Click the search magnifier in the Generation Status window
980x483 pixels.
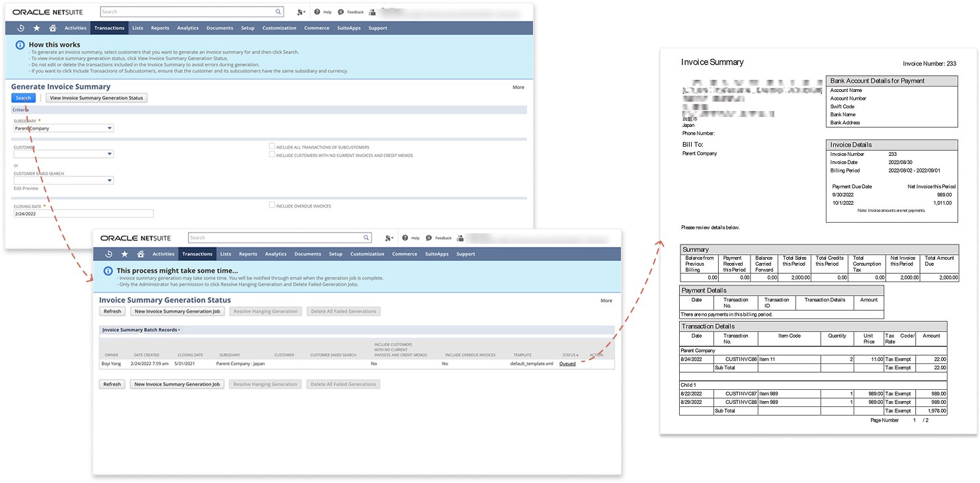[366, 238]
